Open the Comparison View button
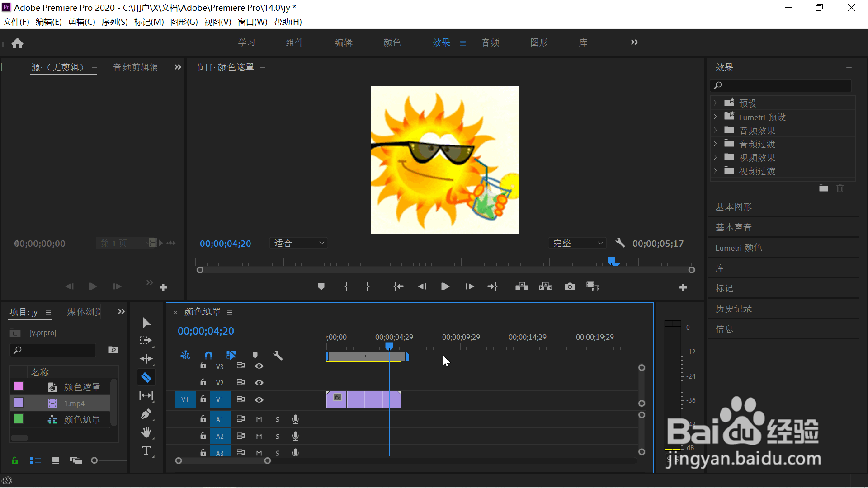This screenshot has height=488, width=868. pyautogui.click(x=593, y=286)
